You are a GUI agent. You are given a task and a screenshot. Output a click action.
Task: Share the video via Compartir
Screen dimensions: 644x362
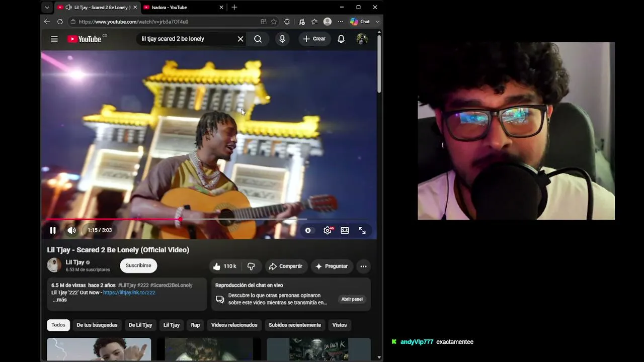[285, 266]
